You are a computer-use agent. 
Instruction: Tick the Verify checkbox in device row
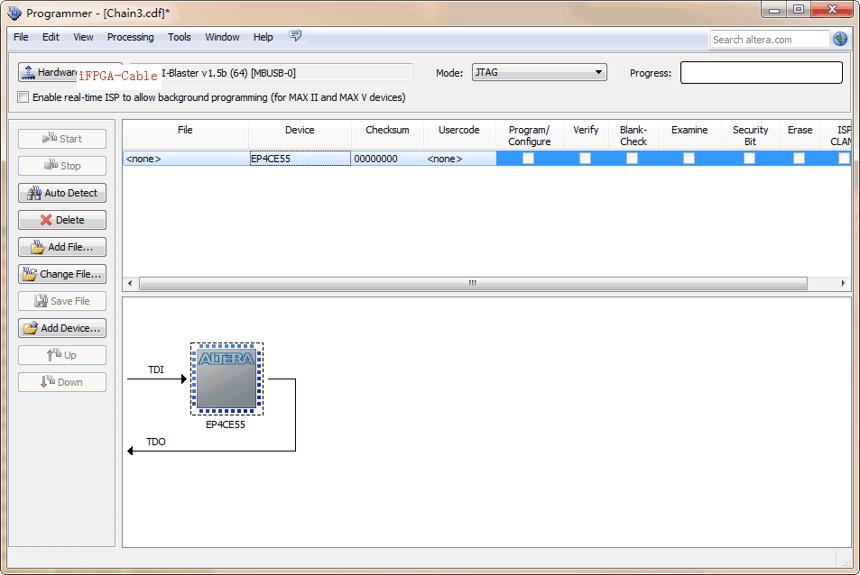pyautogui.click(x=585, y=158)
